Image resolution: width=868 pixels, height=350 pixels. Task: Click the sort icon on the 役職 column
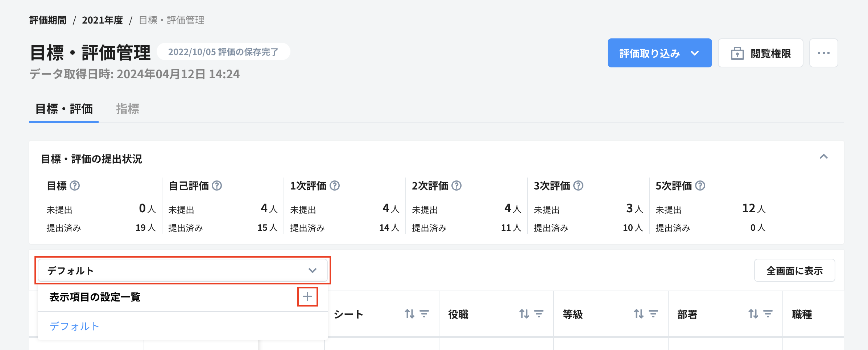tap(525, 314)
